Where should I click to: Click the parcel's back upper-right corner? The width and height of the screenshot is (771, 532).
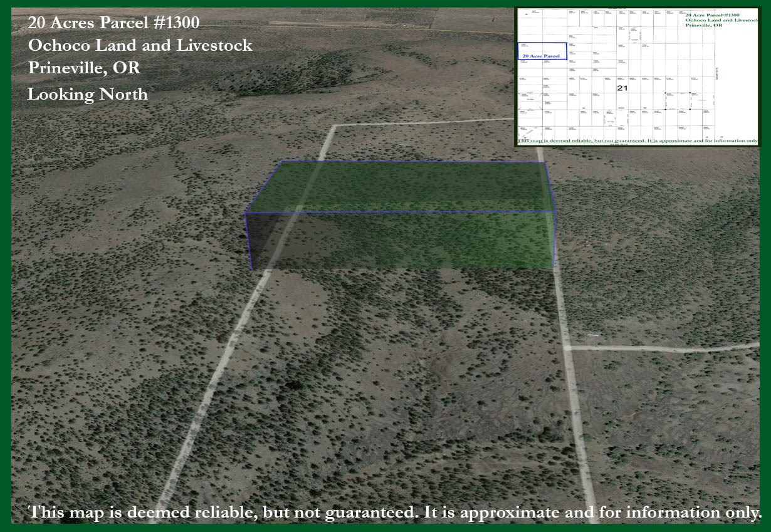click(x=545, y=163)
